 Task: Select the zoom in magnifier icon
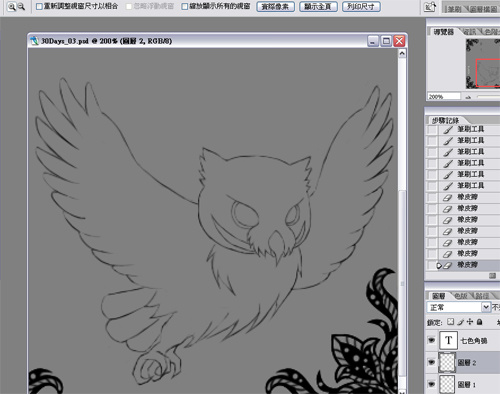pos(12,6)
